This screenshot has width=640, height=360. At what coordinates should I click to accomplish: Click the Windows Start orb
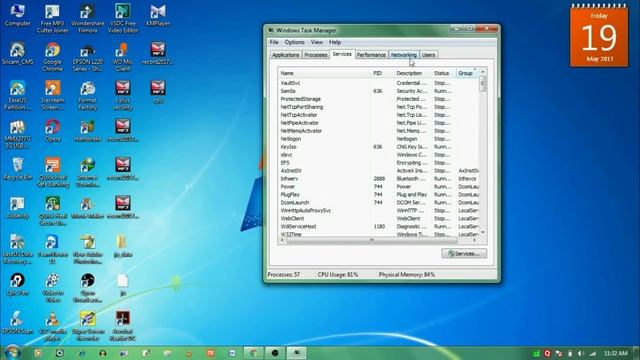[12, 352]
